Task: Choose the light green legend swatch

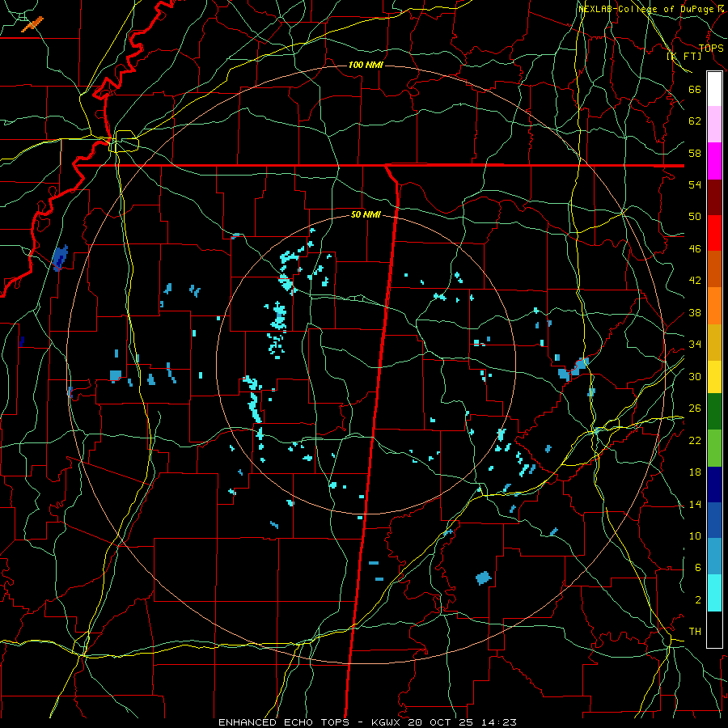Action: [x=714, y=448]
